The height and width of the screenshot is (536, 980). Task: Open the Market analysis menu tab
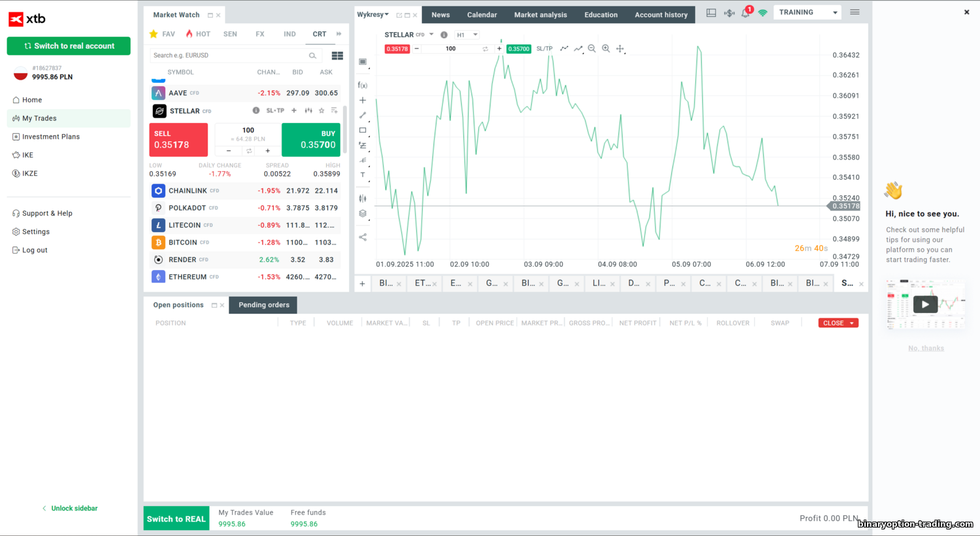[540, 14]
